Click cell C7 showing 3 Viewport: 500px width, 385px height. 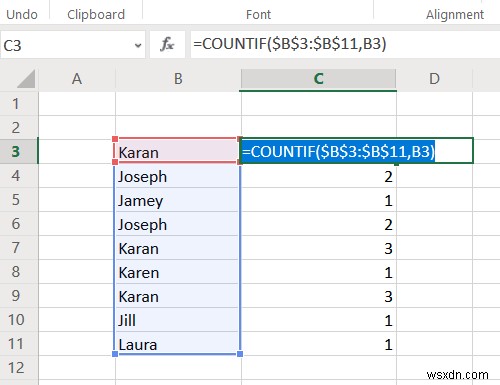coord(319,248)
